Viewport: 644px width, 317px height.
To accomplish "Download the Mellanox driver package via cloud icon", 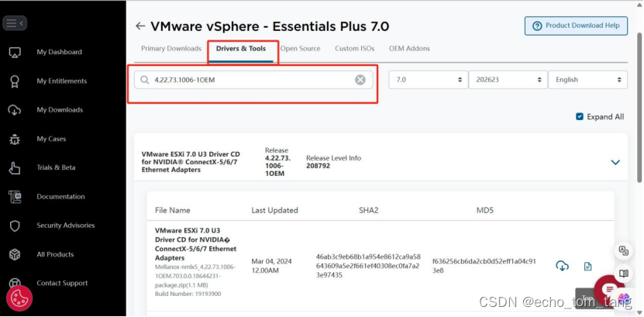I will 562,266.
